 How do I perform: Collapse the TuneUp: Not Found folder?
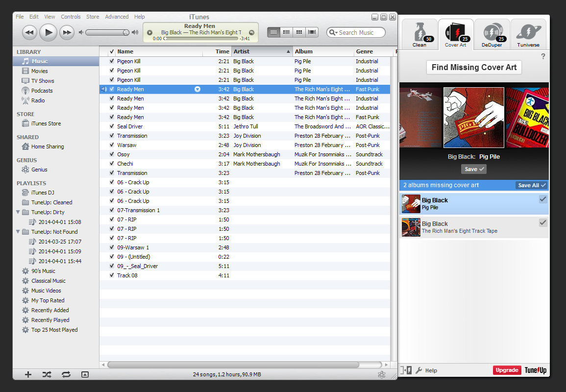click(18, 232)
